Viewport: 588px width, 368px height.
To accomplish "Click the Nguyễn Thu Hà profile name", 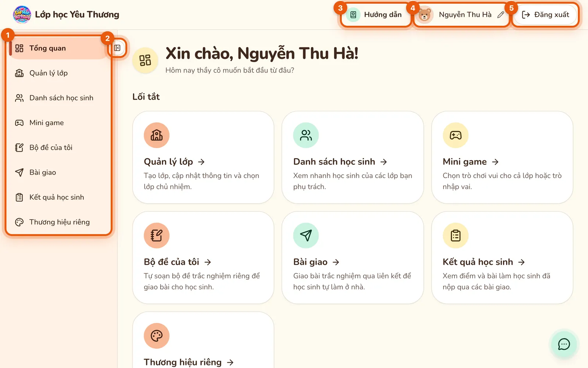I will [465, 15].
